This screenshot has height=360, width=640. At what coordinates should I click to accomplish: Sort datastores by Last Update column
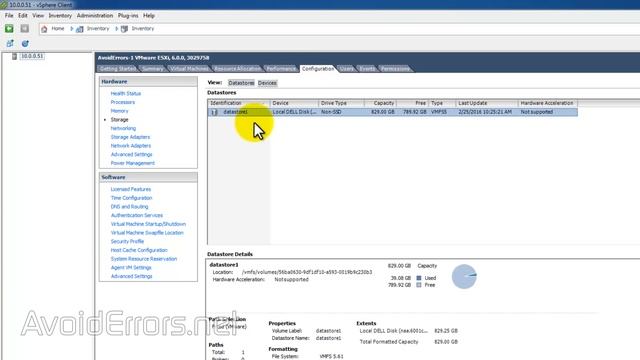point(487,103)
